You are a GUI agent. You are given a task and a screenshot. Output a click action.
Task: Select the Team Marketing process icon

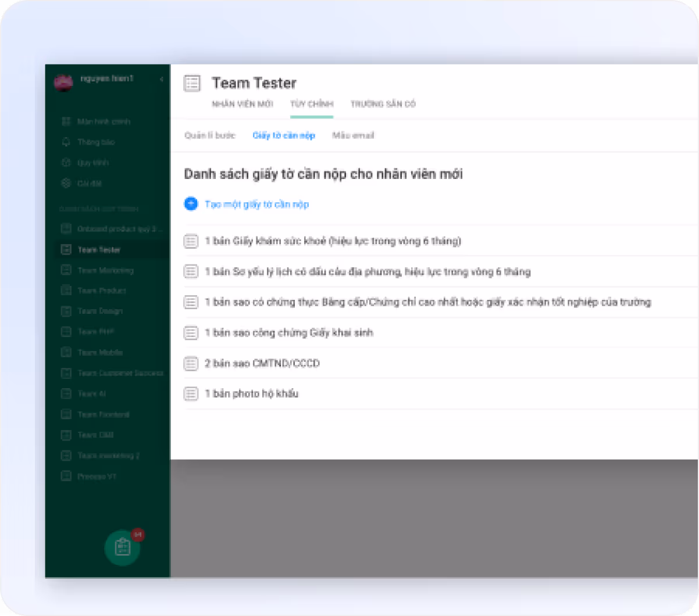tap(66, 270)
